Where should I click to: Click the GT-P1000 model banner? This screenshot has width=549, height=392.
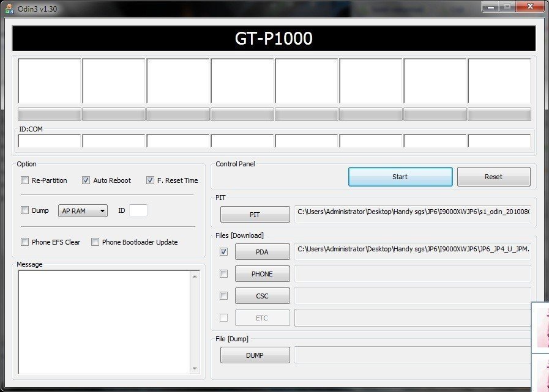click(274, 39)
